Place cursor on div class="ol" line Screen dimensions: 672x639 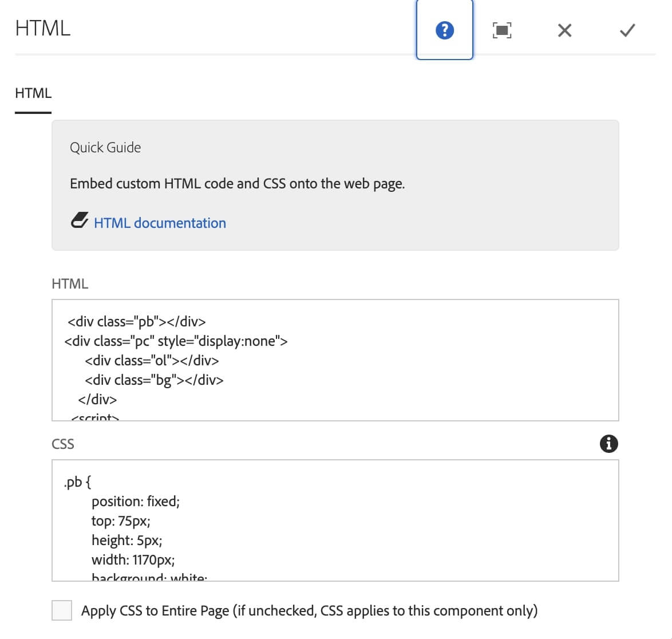click(x=152, y=361)
